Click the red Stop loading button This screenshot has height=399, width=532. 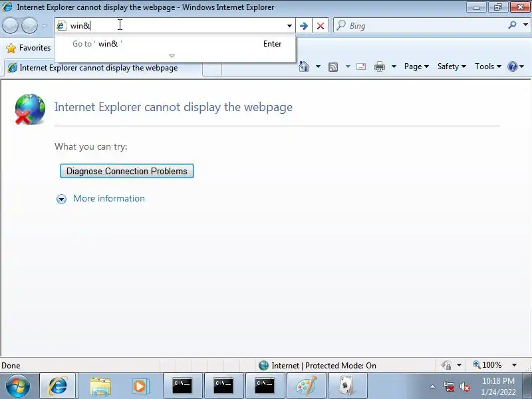click(321, 26)
